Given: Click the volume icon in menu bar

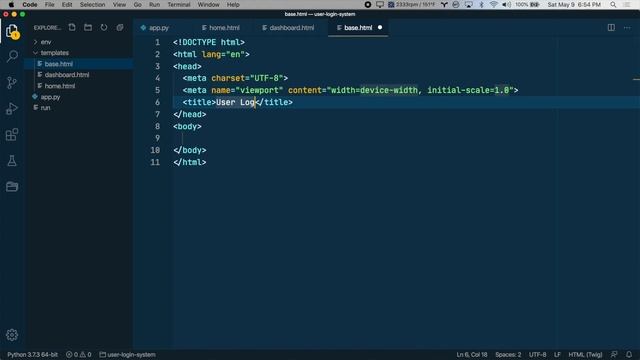Looking at the screenshot, I should point(506,4).
